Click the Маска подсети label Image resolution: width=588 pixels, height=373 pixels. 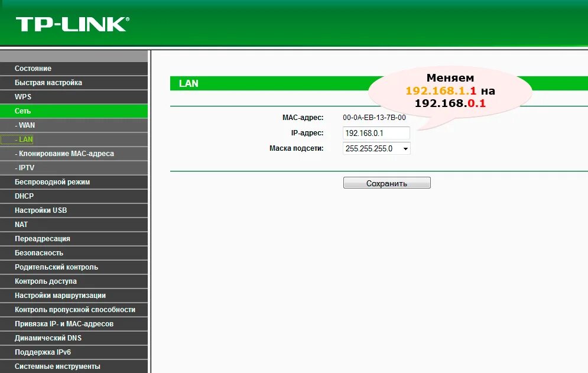296,148
